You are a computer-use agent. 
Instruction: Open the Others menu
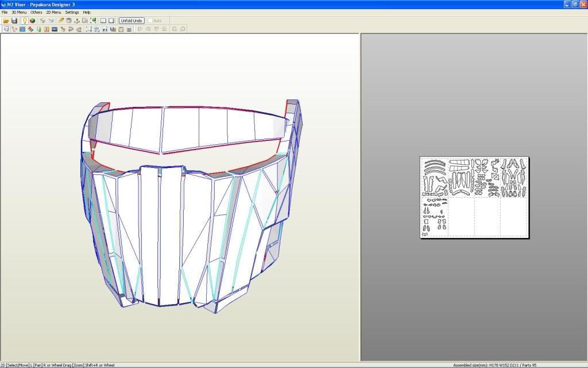[x=36, y=12]
